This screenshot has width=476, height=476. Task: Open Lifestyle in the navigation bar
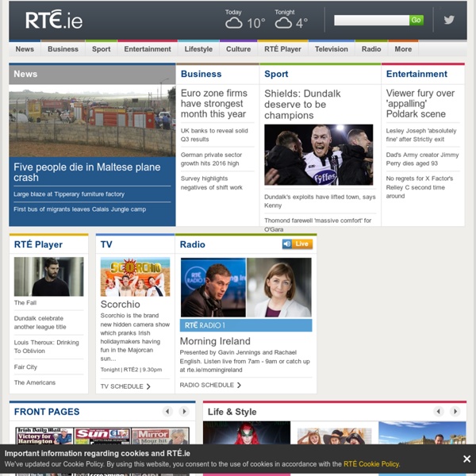198,49
